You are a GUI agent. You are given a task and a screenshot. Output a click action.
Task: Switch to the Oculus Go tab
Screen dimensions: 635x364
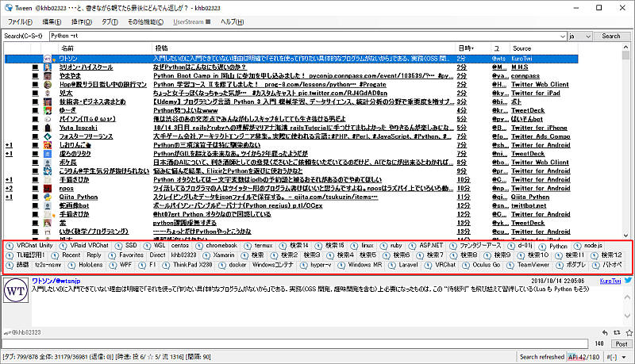click(482, 265)
